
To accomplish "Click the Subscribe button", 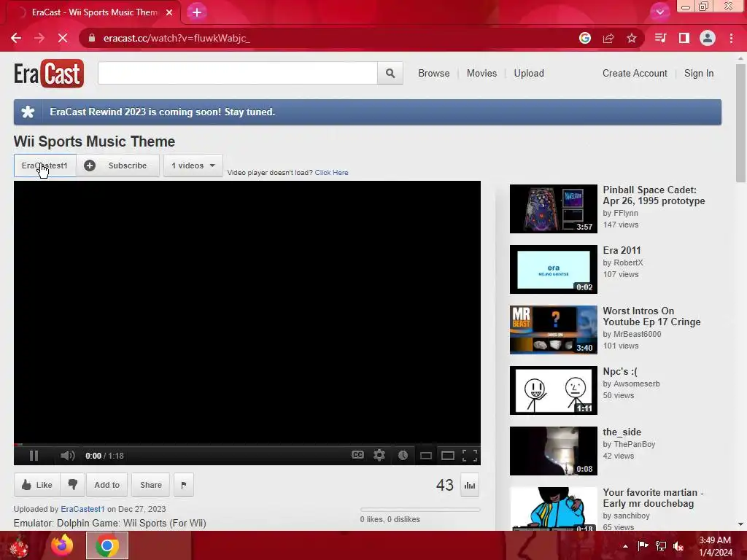I will (117, 166).
